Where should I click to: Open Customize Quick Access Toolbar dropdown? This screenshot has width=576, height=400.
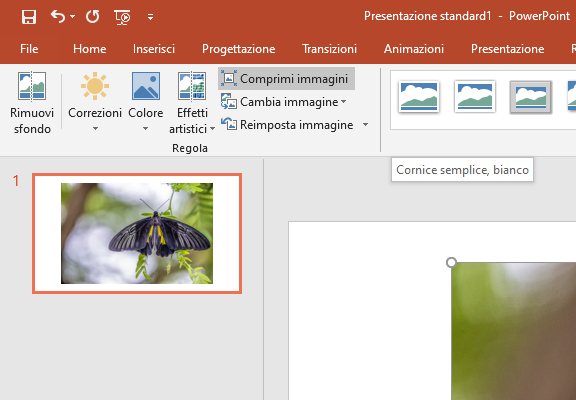click(151, 17)
